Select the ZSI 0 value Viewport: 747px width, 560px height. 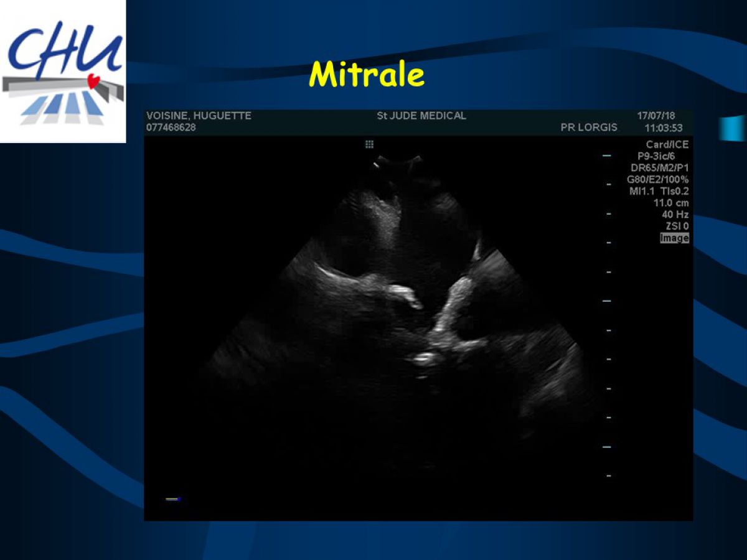click(677, 226)
